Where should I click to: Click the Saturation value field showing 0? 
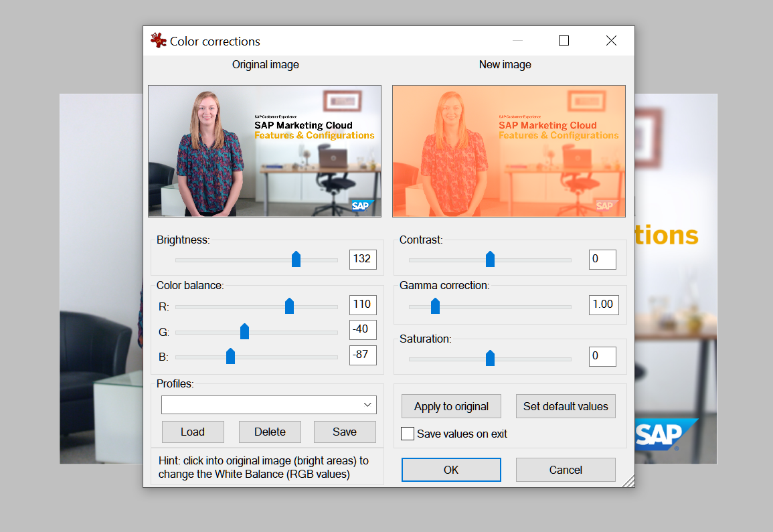(x=602, y=357)
